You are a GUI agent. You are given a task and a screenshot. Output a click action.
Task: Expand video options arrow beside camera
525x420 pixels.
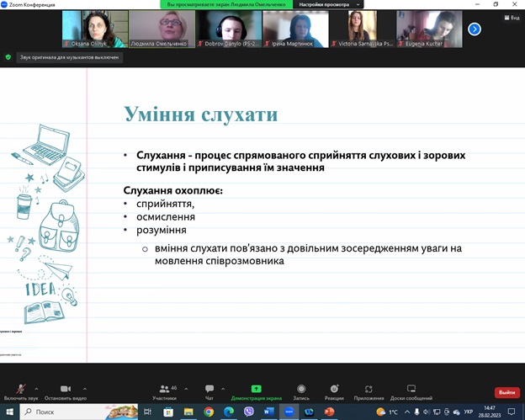(x=84, y=388)
